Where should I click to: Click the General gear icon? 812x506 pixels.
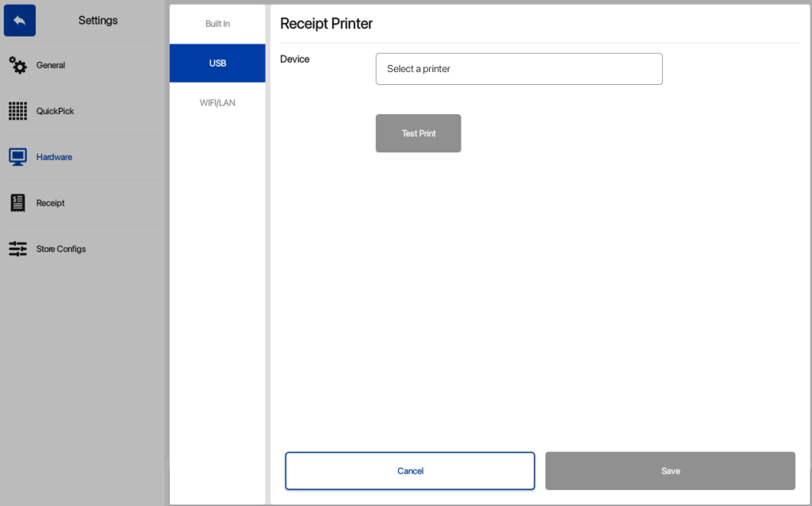[17, 65]
